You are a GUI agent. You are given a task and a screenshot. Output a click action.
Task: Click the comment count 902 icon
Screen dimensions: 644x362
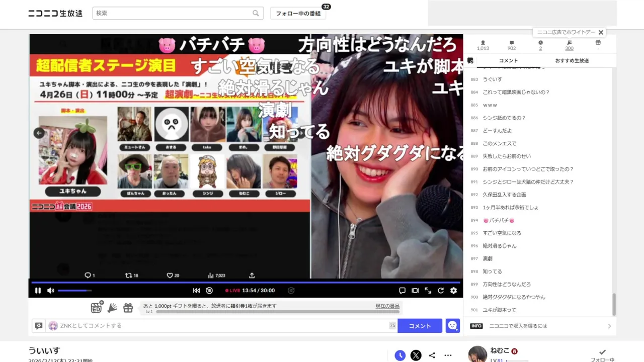pos(512,43)
